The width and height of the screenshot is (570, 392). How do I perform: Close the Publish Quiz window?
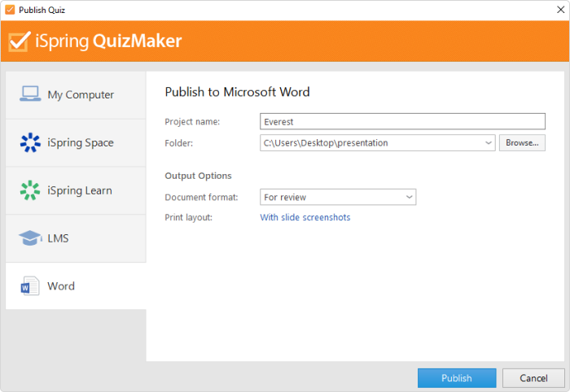(560, 10)
